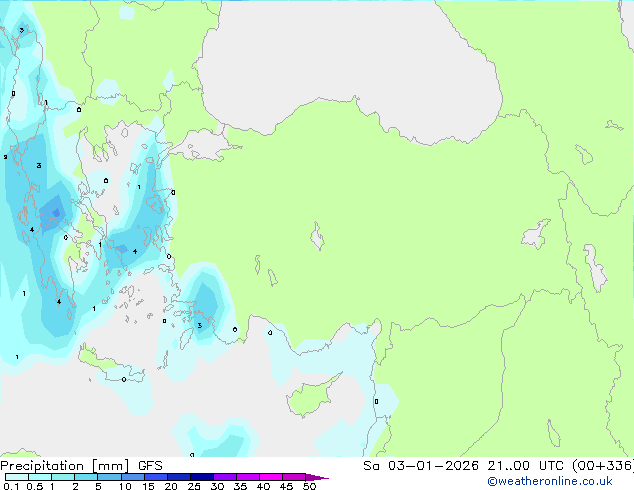Click the 35–40 mm legend swatch
The width and height of the screenshot is (634, 490).
(x=247, y=477)
